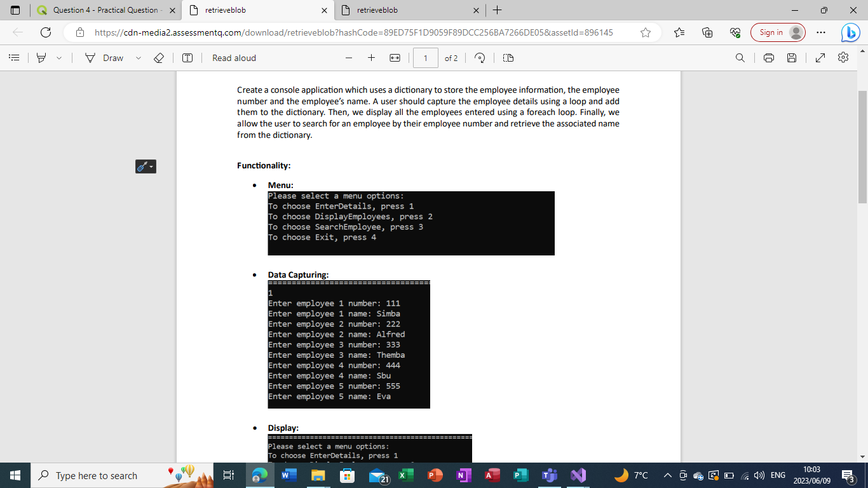Search within the PDF document
Screen dimensions: 868x488
coord(740,57)
